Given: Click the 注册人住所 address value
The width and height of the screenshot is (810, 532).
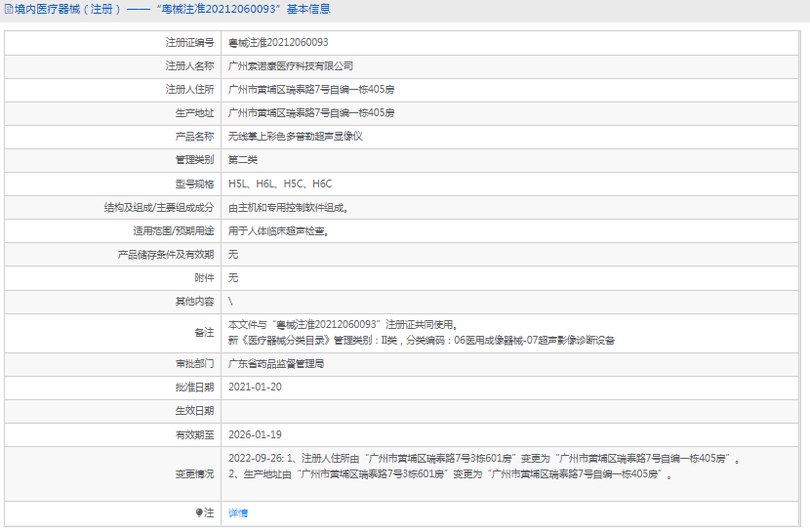Looking at the screenshot, I should pos(311,90).
